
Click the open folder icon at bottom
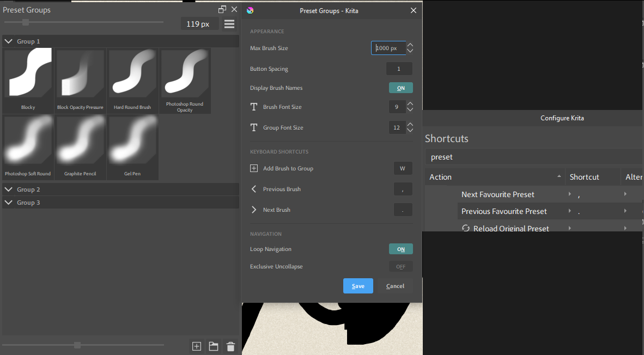click(x=214, y=346)
